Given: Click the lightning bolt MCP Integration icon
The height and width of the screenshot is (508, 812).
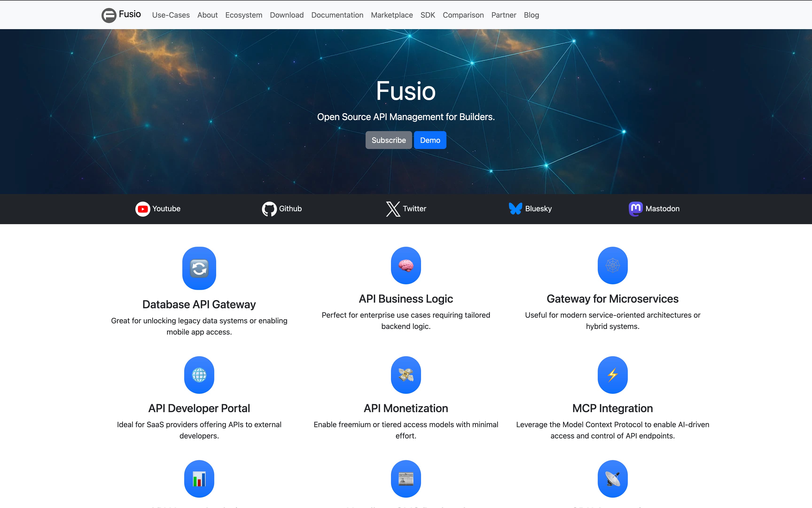Looking at the screenshot, I should click(612, 375).
